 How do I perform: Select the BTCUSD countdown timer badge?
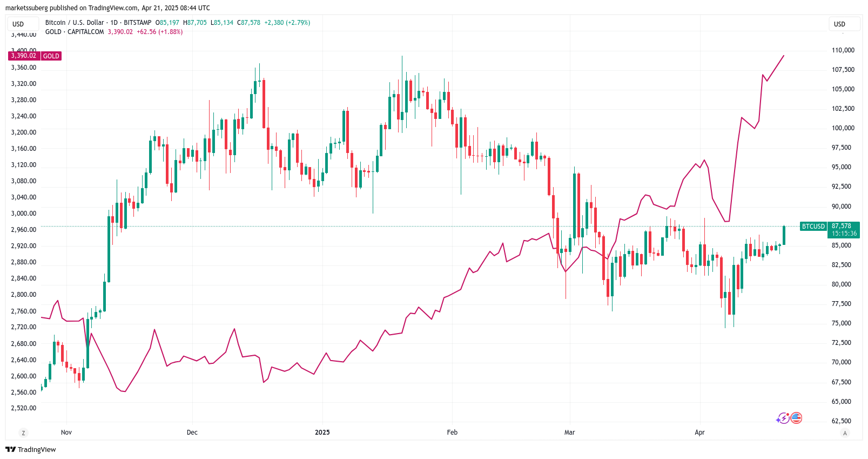coord(844,233)
